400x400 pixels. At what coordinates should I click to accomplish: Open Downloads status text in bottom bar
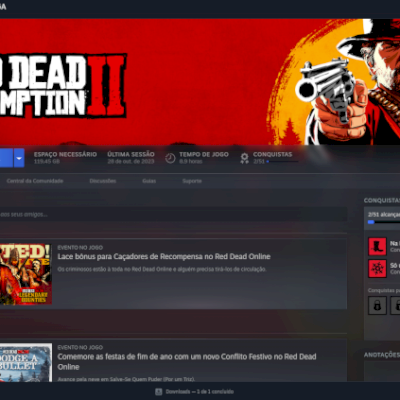tap(199, 392)
